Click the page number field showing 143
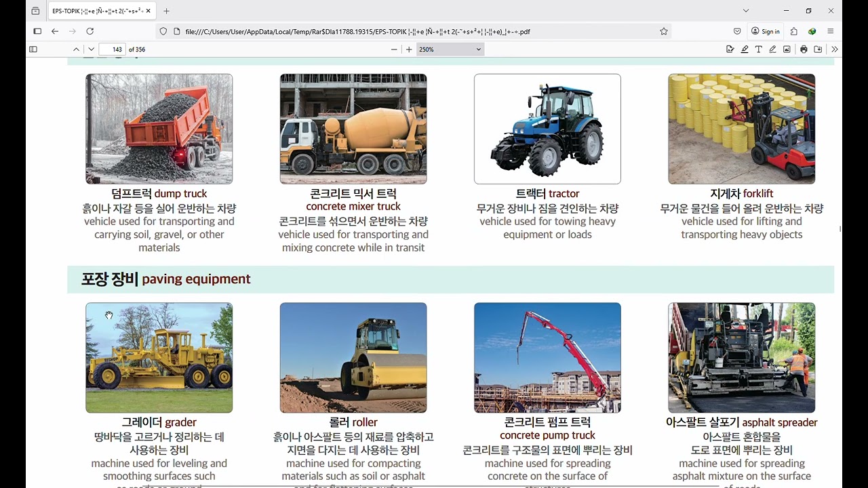 (x=113, y=49)
